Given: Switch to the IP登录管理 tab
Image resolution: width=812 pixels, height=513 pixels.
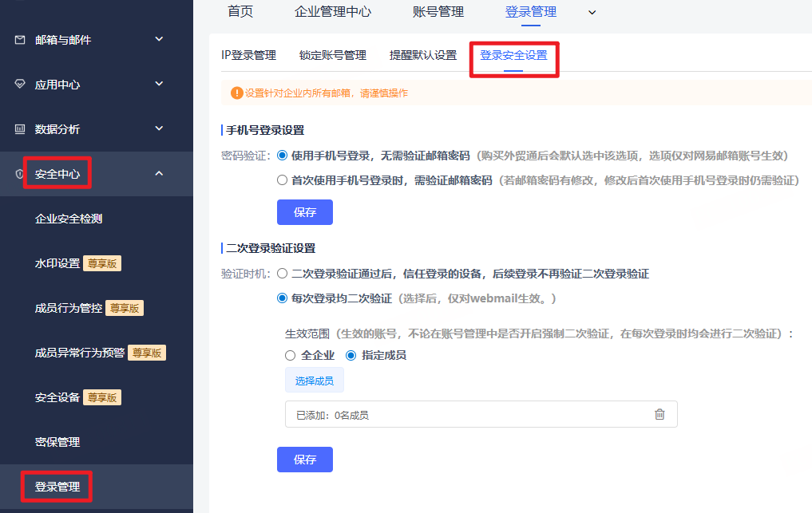Looking at the screenshot, I should click(x=248, y=55).
